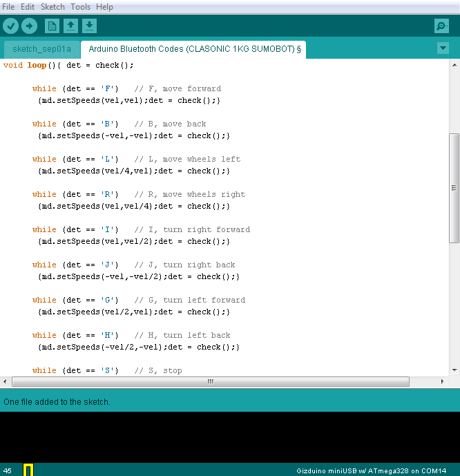
Task: Click the horizontal scrollbar thumb
Action: point(211,381)
